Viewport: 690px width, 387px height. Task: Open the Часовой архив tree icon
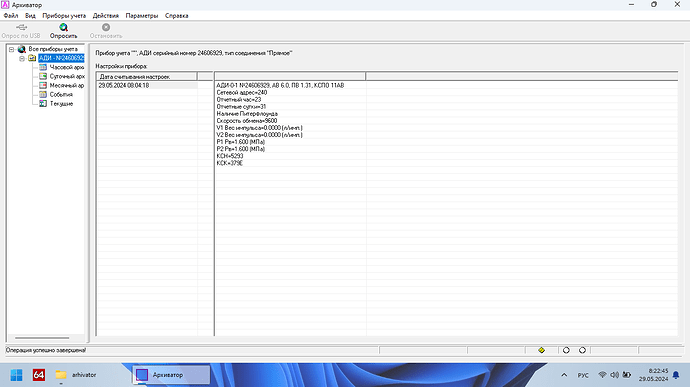click(43, 67)
